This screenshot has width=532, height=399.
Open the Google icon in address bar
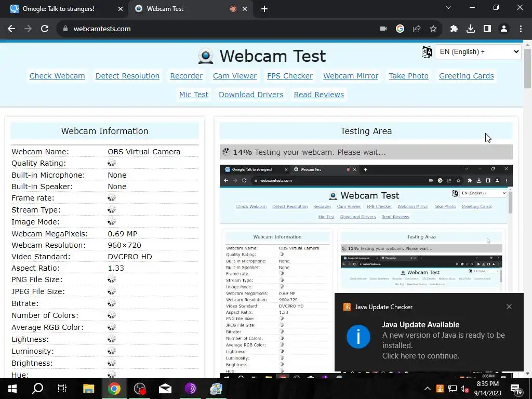coord(400,29)
